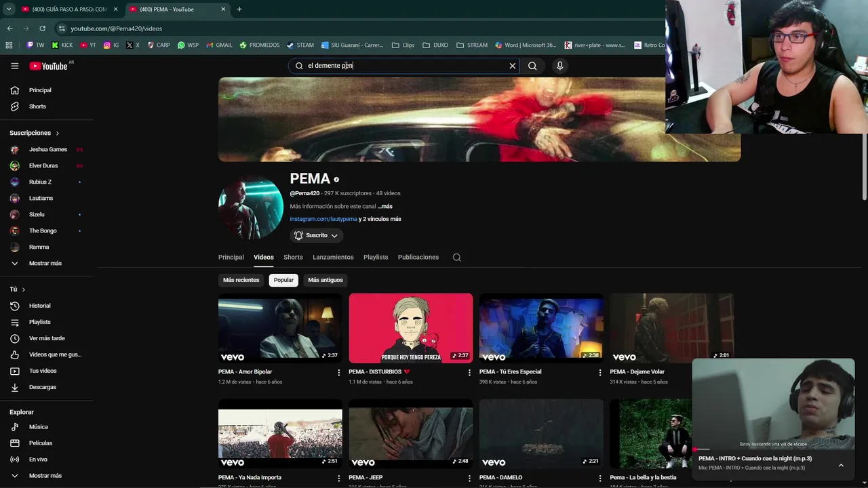Viewport: 868px width, 488px height.
Task: Sort videos by Más recientes
Action: coord(241,280)
